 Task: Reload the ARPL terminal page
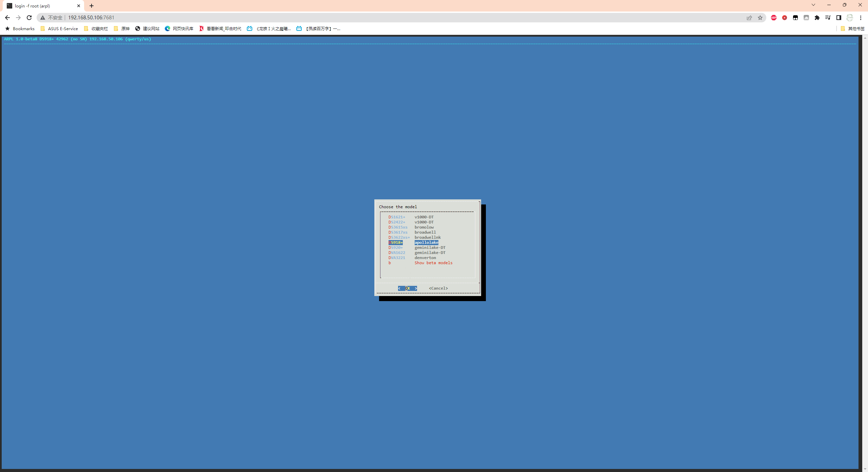point(29,18)
